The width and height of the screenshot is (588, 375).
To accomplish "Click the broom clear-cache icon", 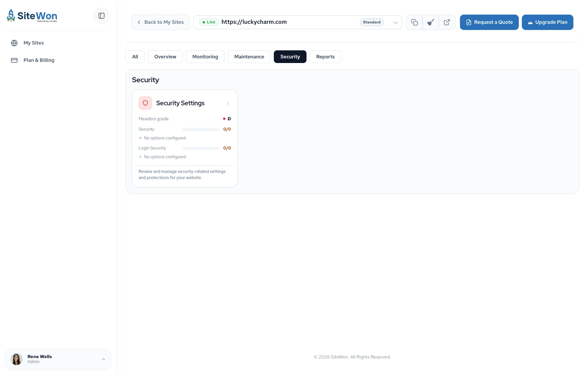I will (431, 22).
